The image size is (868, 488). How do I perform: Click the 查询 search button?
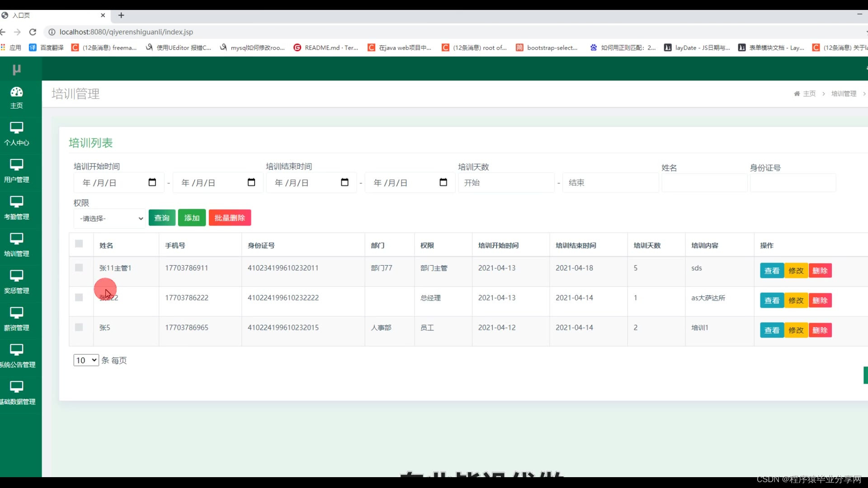(x=162, y=218)
